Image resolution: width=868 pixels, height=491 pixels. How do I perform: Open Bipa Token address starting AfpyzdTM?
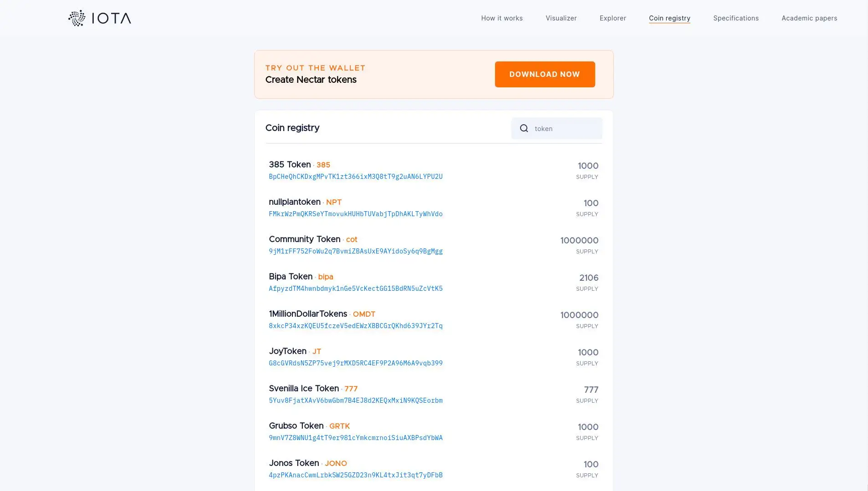[356, 289]
